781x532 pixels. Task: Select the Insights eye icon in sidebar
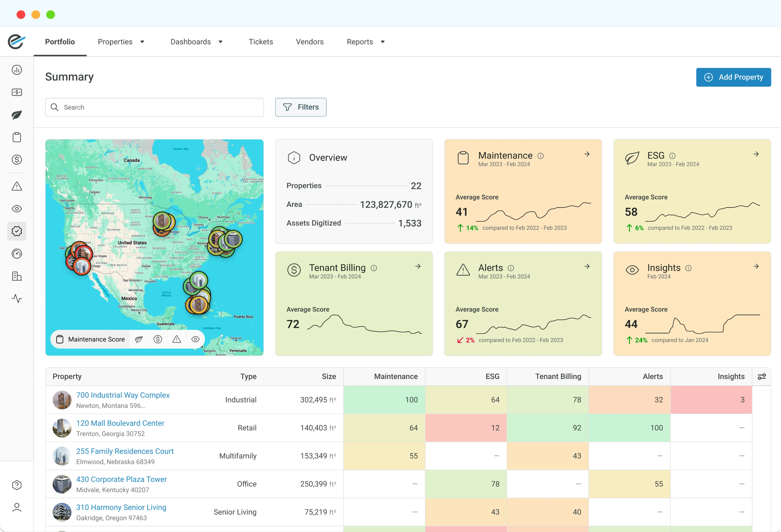(16, 209)
